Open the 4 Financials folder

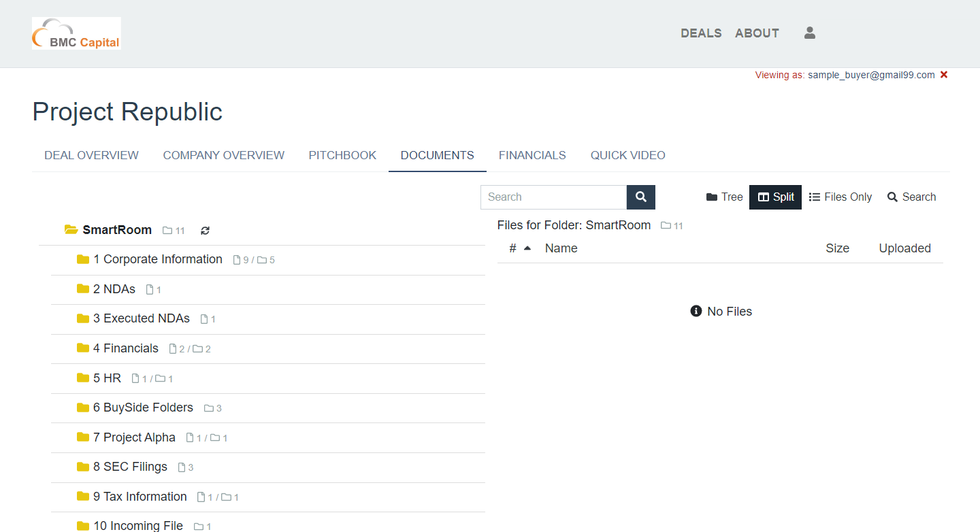point(126,348)
